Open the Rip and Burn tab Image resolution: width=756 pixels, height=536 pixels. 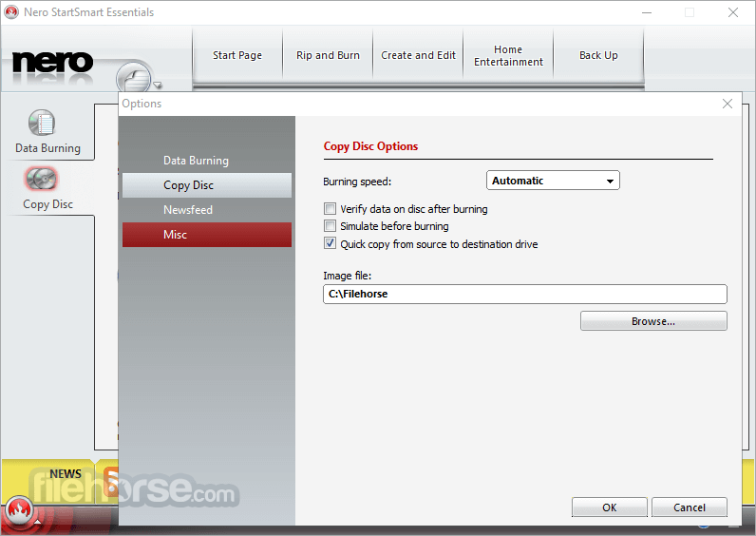point(328,55)
